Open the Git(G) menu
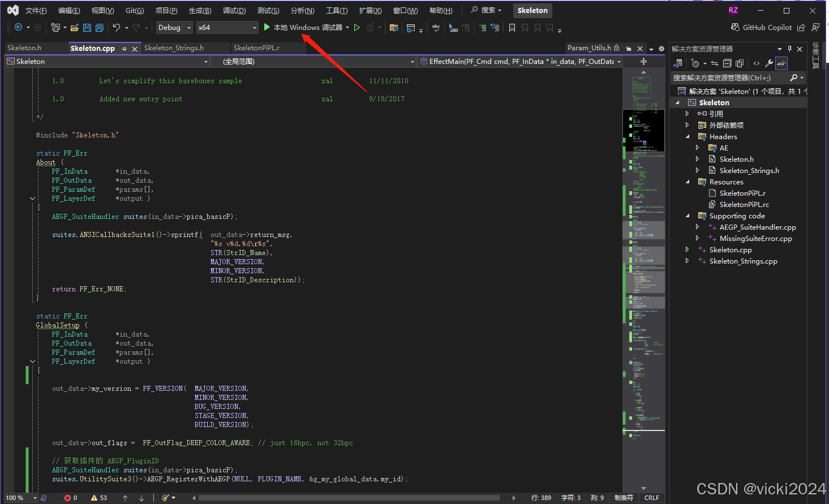 click(x=135, y=10)
